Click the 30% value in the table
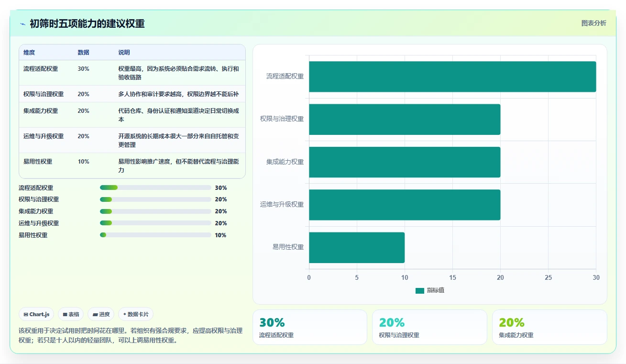The width and height of the screenshot is (626, 364). coord(83,69)
